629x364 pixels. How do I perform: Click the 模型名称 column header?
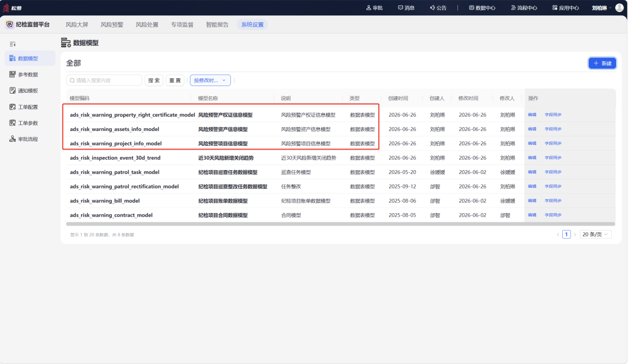point(208,98)
